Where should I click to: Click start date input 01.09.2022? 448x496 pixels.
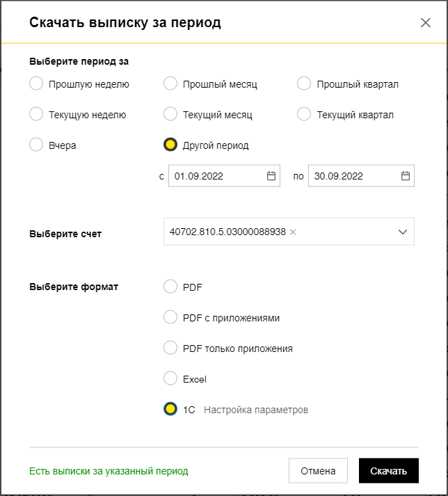(224, 175)
